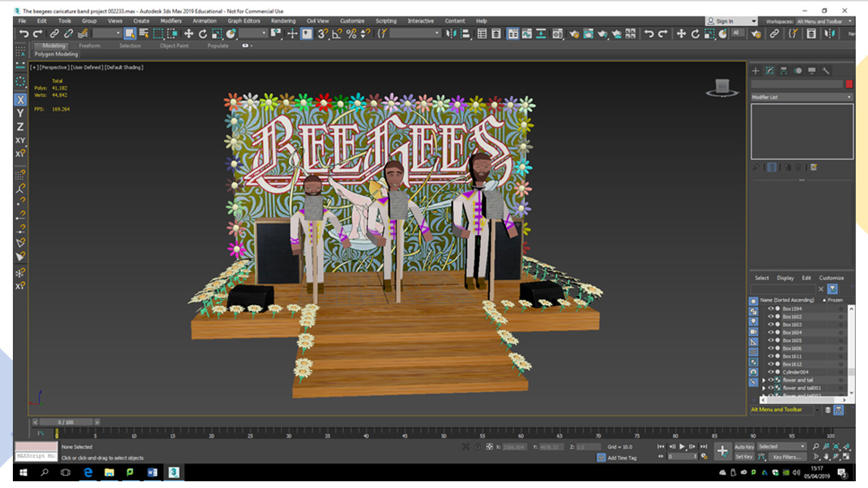The image size is (868, 488).
Task: Activate the Select and Move tool
Action: tap(189, 34)
